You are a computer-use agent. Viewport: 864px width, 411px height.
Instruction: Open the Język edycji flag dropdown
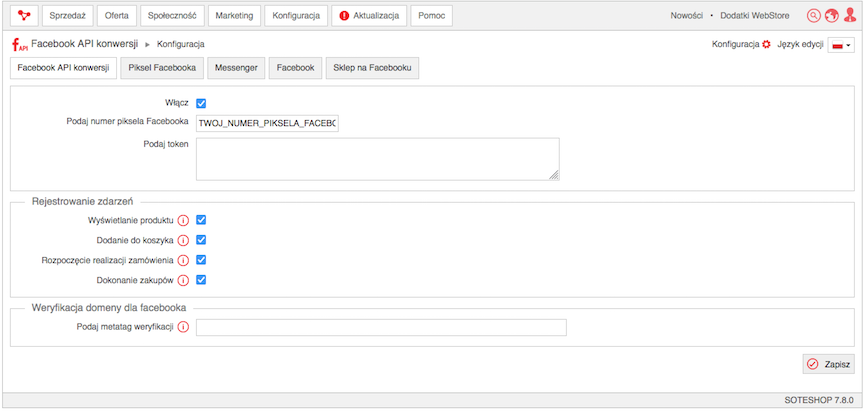[x=841, y=45]
